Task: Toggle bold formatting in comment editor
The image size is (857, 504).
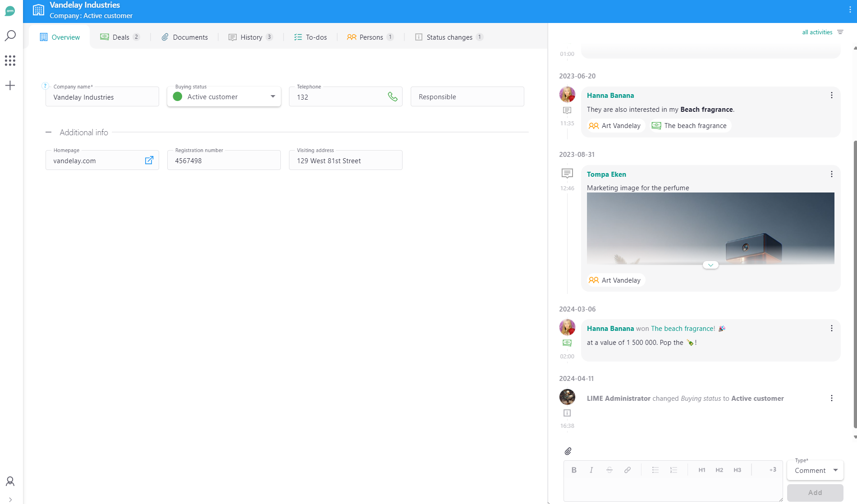Action: 574,470
